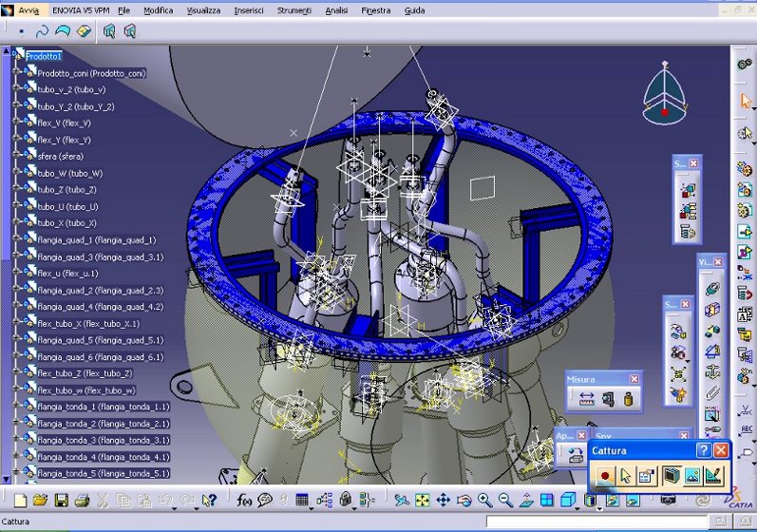
Task: Click the red Capture record button in Cattura
Action: (x=604, y=477)
